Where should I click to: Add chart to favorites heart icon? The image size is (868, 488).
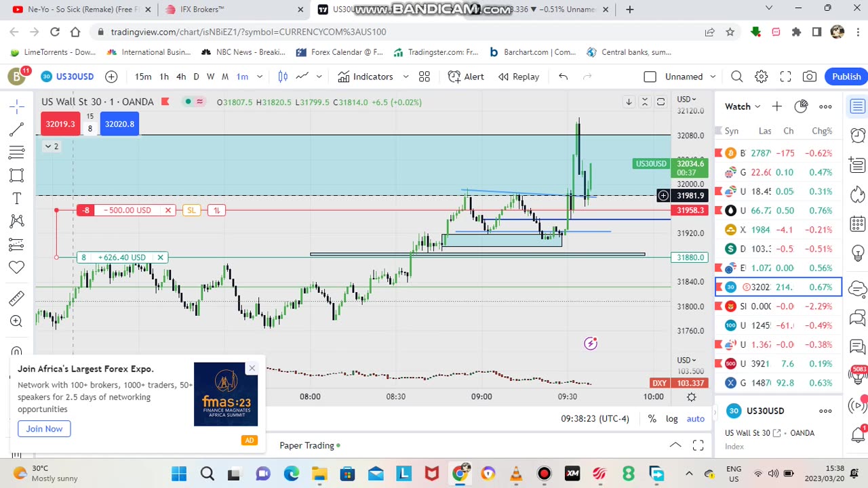(17, 267)
